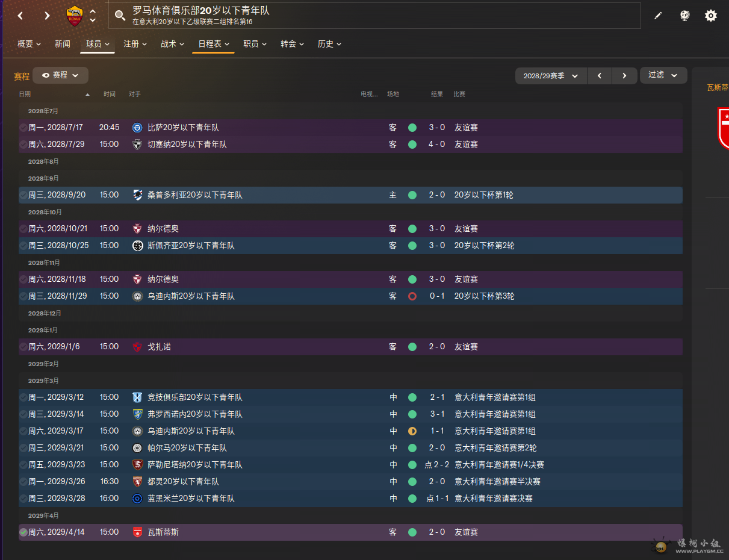Screen dimensions: 729x560
Task: Click the Inter Milan U20 badge
Action: pyautogui.click(x=137, y=499)
